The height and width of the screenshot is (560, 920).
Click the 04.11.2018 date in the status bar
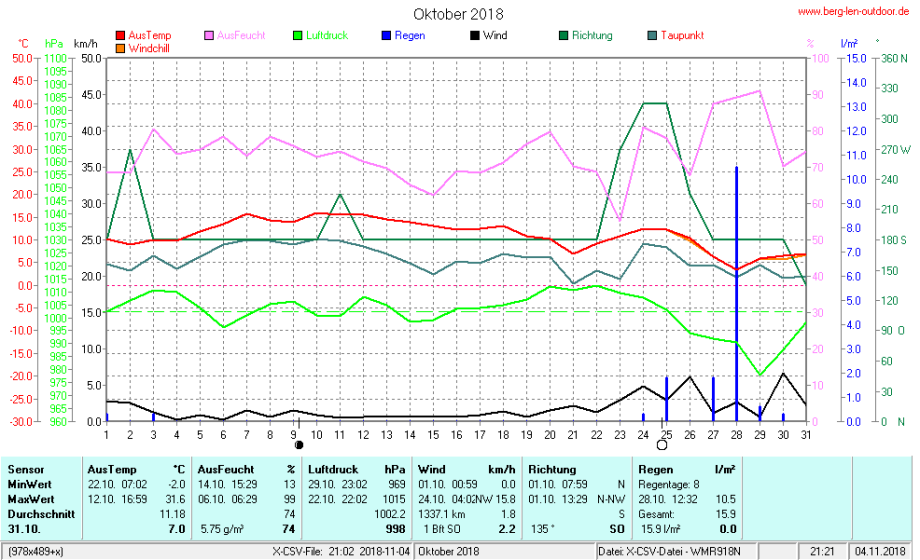[x=879, y=551]
